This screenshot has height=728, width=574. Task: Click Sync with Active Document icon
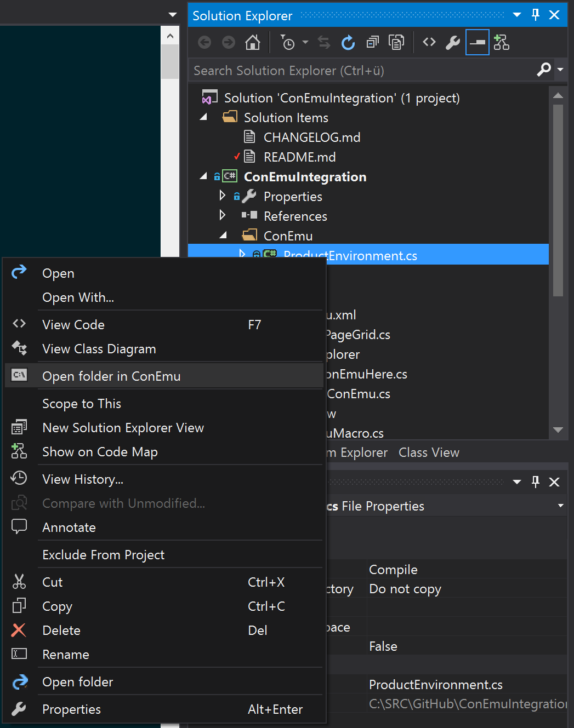pos(324,42)
